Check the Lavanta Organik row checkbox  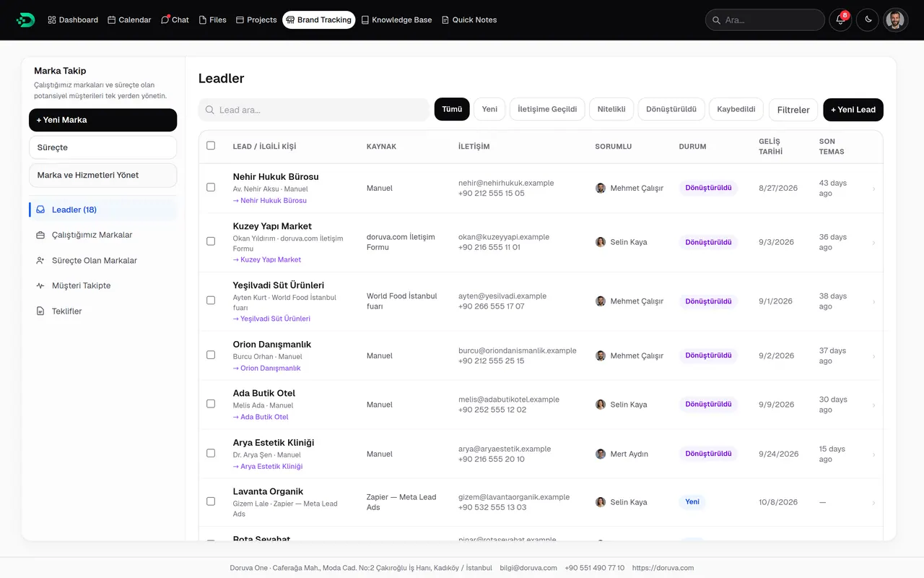click(x=211, y=501)
